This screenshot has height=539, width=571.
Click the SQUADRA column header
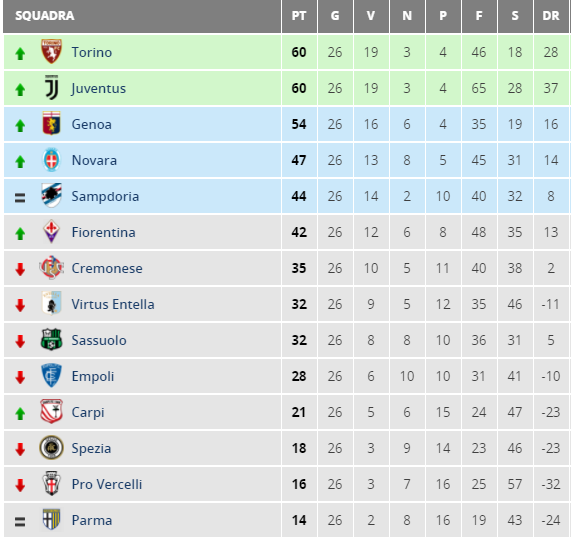pos(45,16)
